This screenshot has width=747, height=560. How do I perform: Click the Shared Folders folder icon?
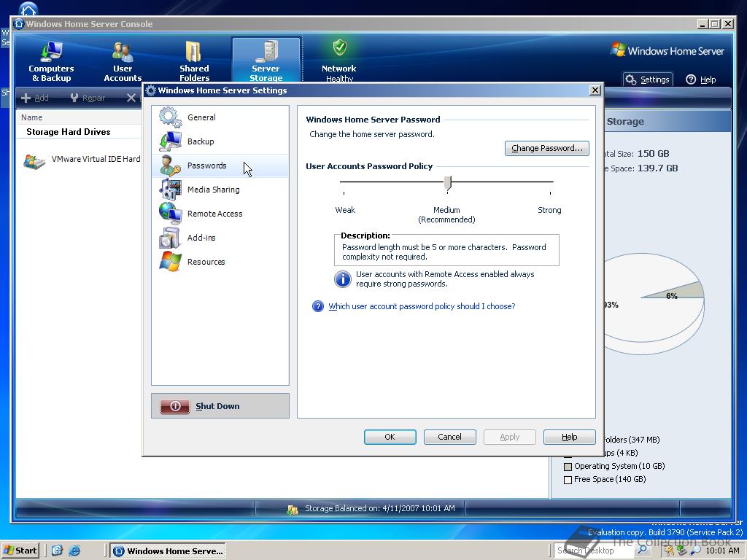(x=193, y=51)
